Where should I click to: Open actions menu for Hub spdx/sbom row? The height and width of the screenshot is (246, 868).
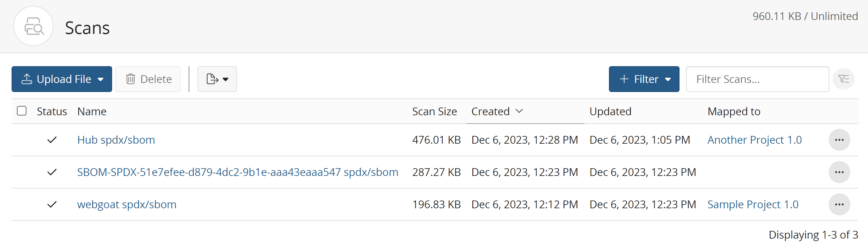pyautogui.click(x=839, y=140)
